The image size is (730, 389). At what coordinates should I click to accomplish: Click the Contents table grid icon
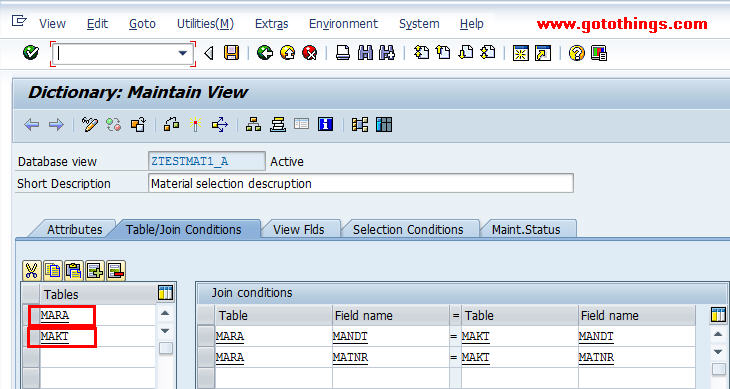coord(384,125)
